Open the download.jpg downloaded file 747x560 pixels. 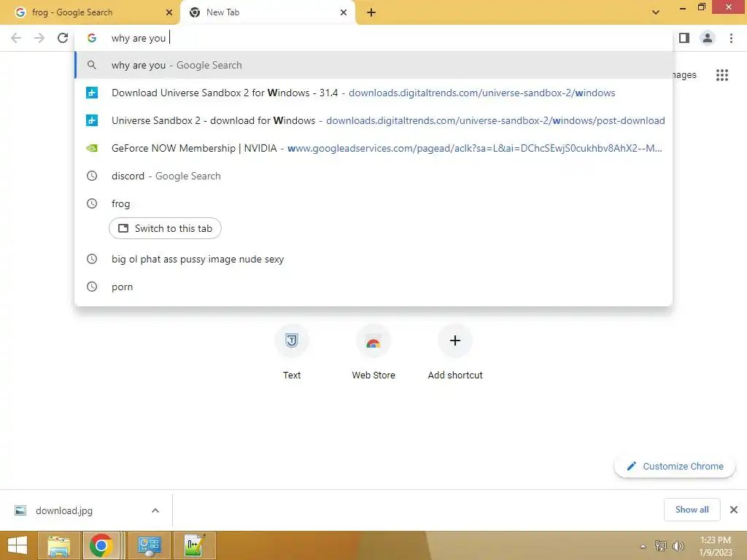click(64, 510)
